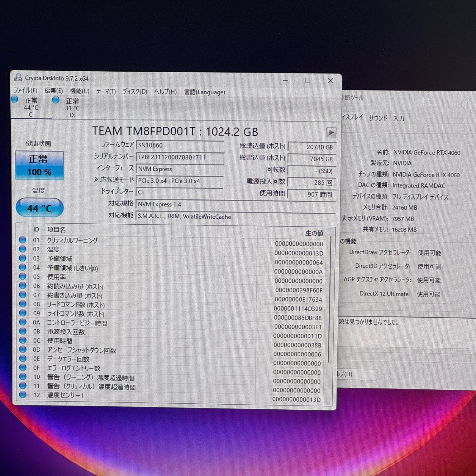Click the ヘルプ(H) button in the diagnostic tool window
Image resolution: width=476 pixels, height=476 pixels.
(x=356, y=374)
